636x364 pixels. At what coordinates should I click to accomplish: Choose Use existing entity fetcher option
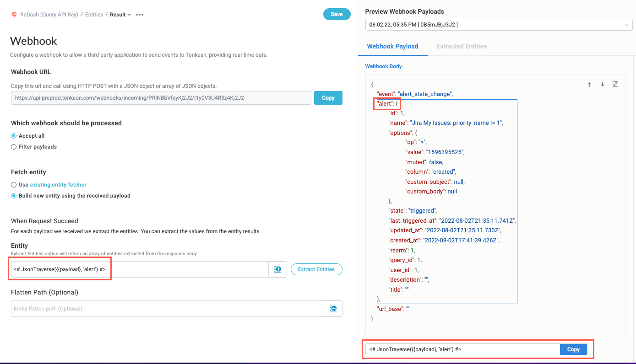coord(14,185)
